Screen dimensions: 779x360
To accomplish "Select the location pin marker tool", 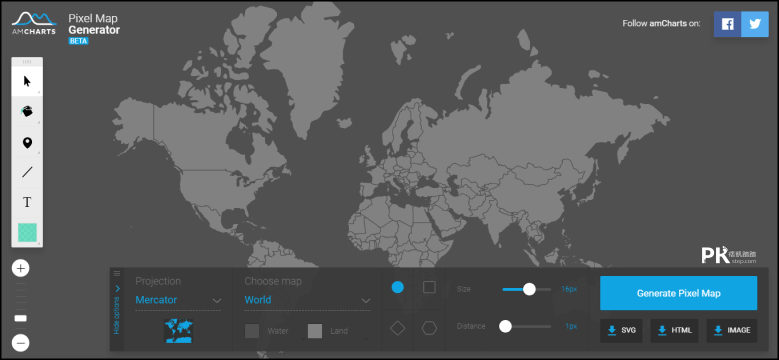I will click(27, 143).
